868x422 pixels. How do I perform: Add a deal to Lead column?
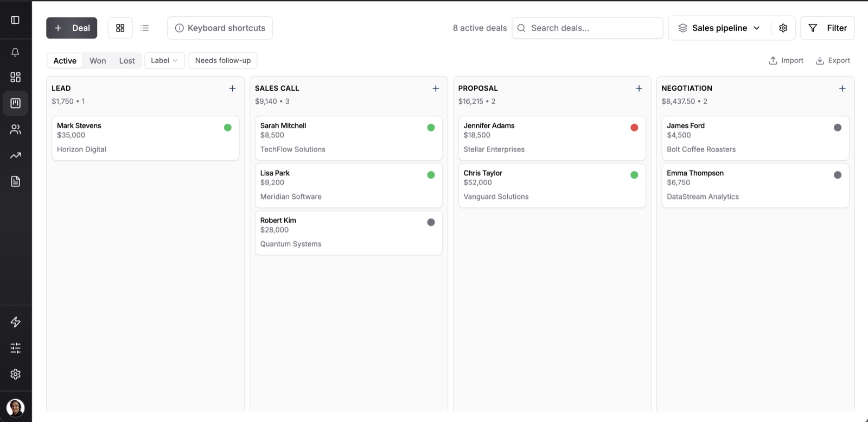(232, 89)
